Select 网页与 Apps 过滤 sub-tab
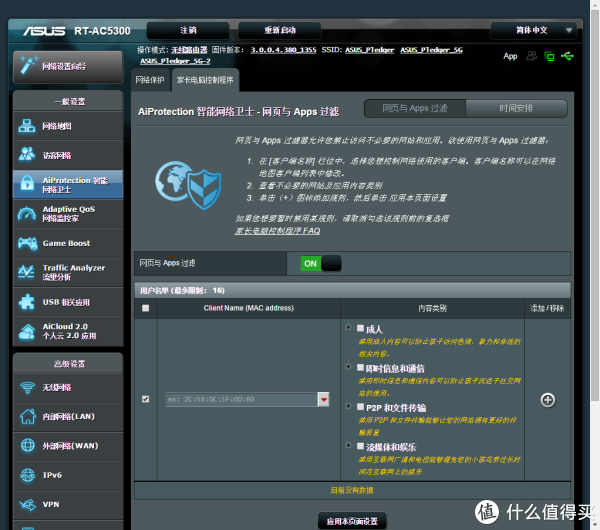 (x=415, y=108)
